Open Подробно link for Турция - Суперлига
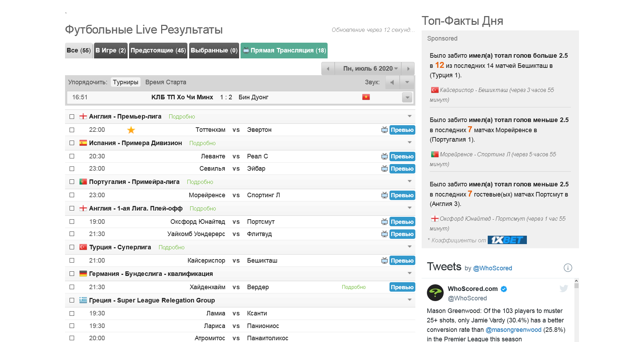 (x=171, y=247)
